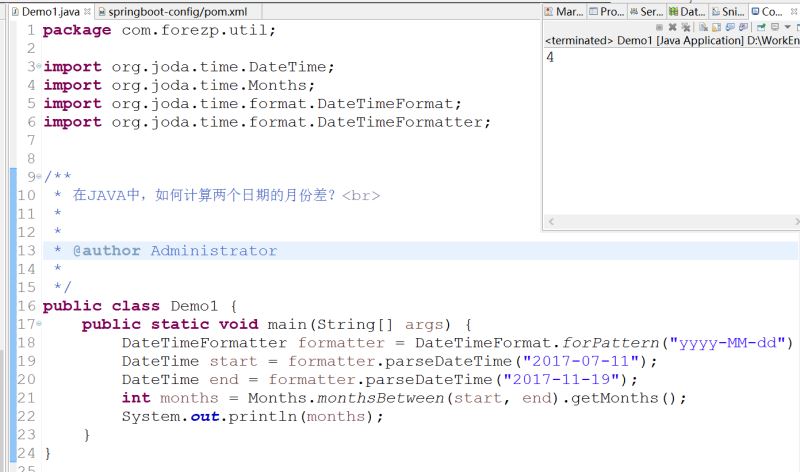Open the Display Selected Console dropdown arrow
This screenshot has width=800, height=472.
coord(787,27)
